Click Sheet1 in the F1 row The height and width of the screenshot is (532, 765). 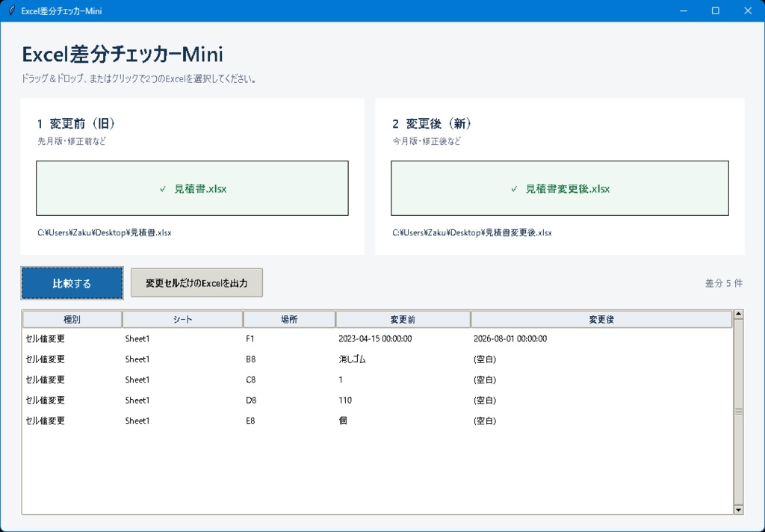[x=137, y=338]
